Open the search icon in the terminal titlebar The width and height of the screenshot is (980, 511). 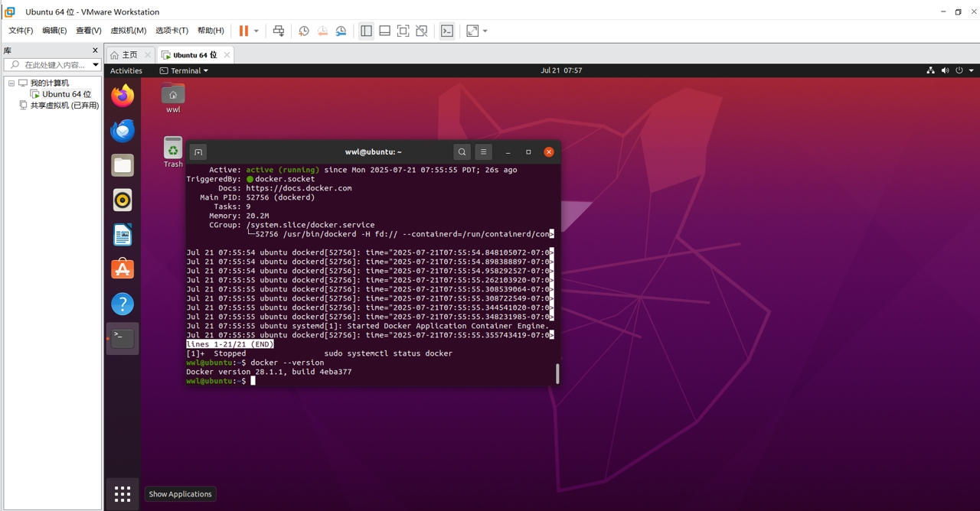tap(462, 151)
